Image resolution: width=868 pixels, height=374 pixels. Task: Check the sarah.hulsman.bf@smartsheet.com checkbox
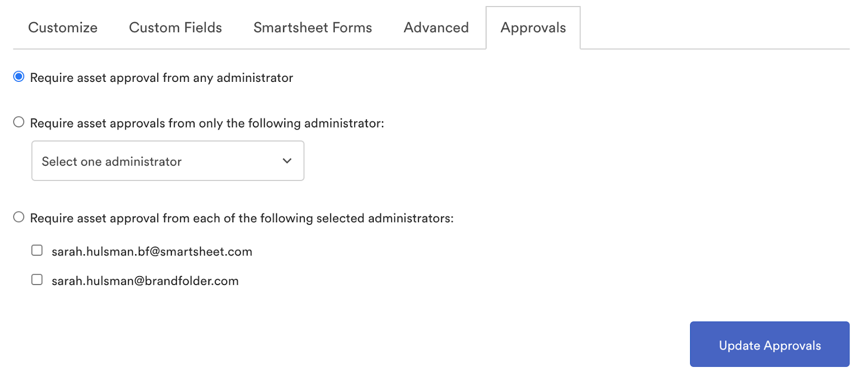(37, 250)
